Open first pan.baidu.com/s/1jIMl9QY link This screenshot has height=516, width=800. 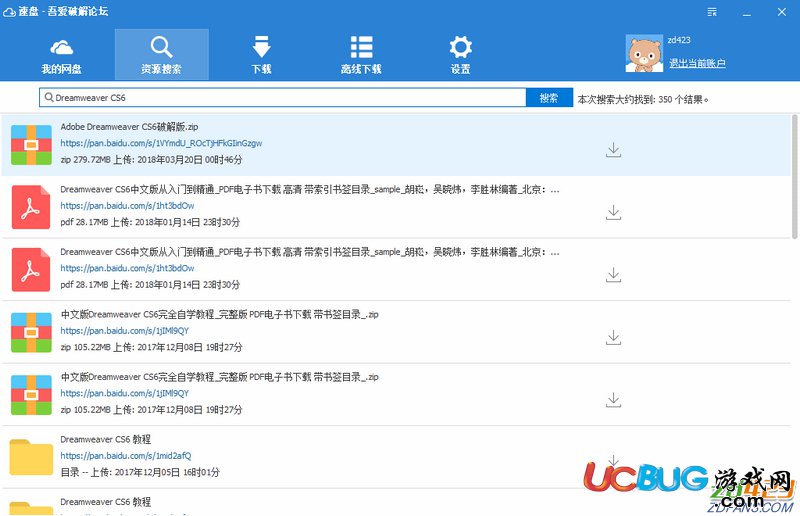tap(124, 331)
